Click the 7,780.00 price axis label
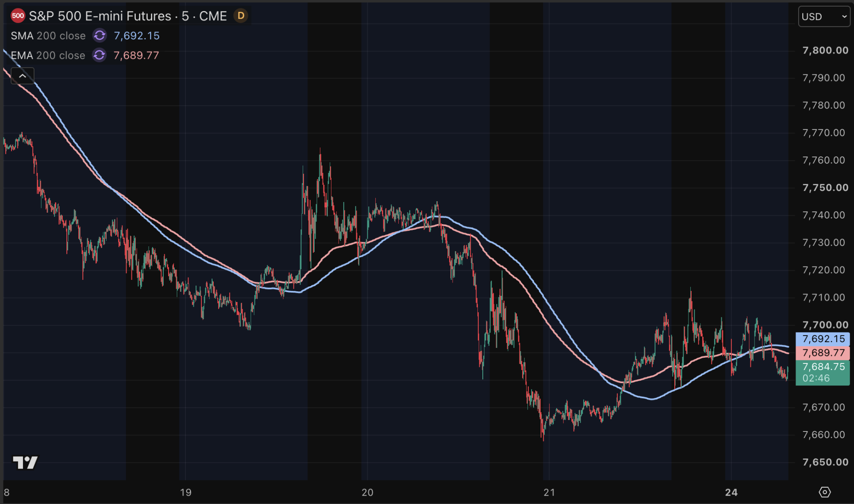 (x=824, y=105)
